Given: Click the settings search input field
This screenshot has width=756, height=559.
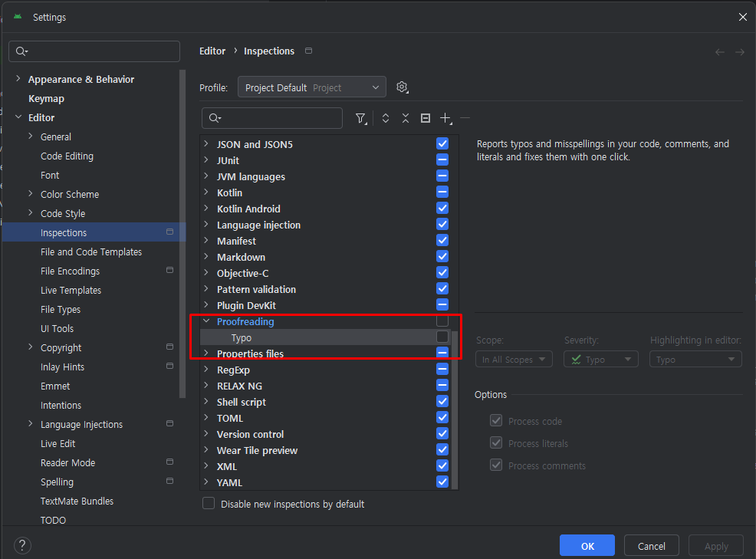Looking at the screenshot, I should click(94, 51).
